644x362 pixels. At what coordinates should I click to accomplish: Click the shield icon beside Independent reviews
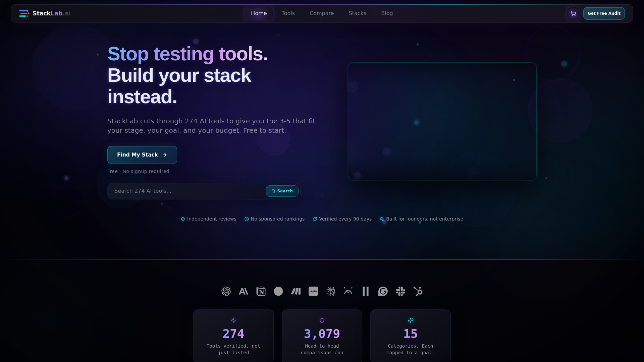(183, 219)
